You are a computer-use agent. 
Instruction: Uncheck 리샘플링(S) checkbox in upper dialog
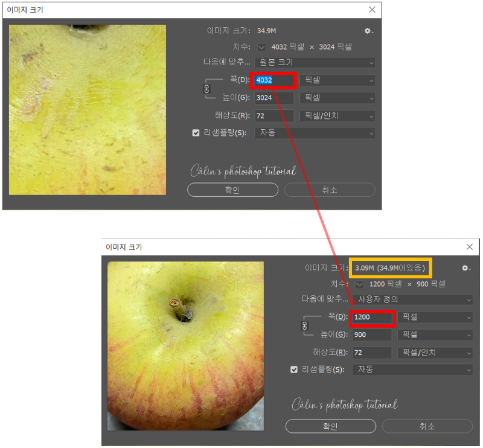pyautogui.click(x=196, y=133)
